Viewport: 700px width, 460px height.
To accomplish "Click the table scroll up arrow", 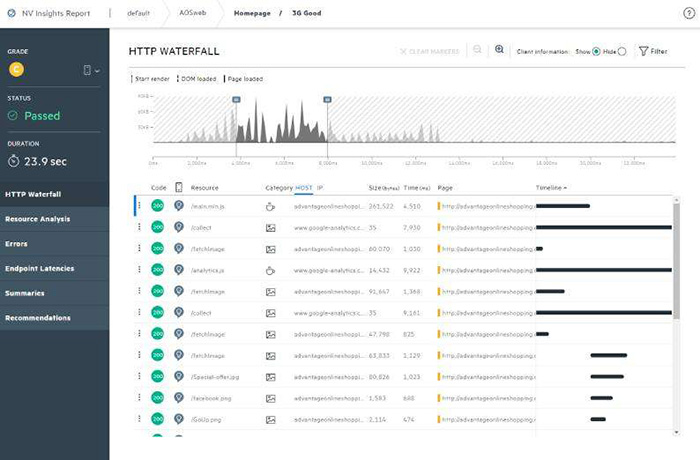I will coord(676,200).
